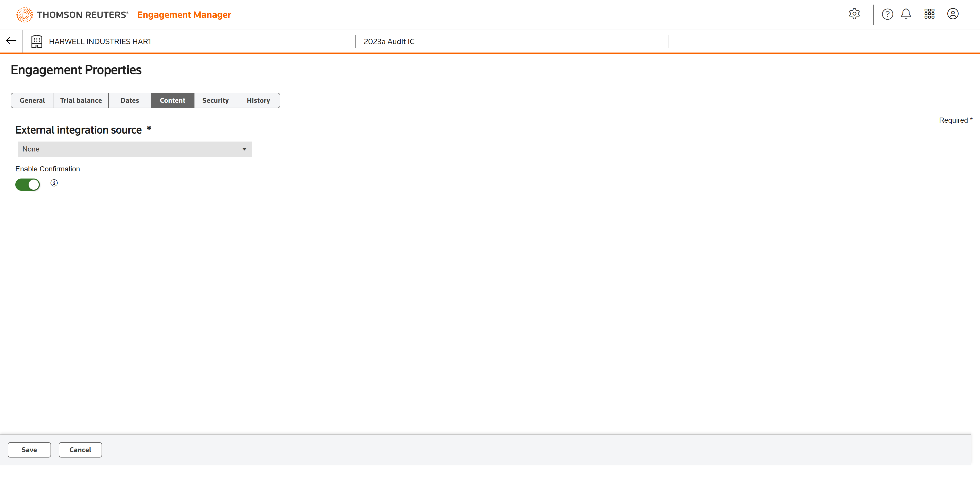The height and width of the screenshot is (482, 980).
Task: Click the back arrow icon
Action: tap(11, 41)
